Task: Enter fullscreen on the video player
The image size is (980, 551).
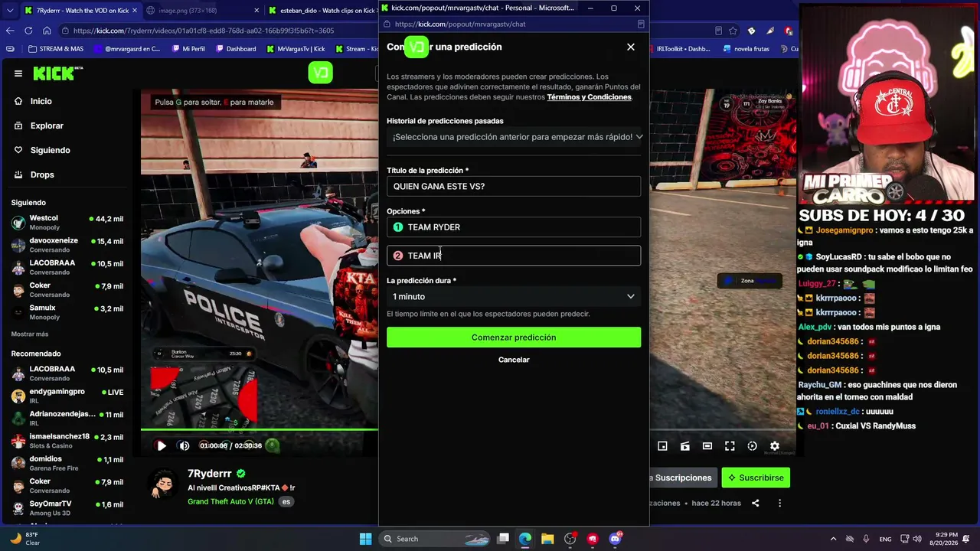Action: pos(730,446)
